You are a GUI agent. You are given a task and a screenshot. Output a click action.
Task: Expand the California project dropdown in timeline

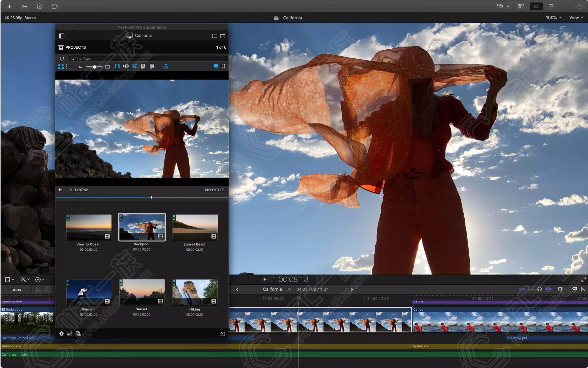click(289, 289)
